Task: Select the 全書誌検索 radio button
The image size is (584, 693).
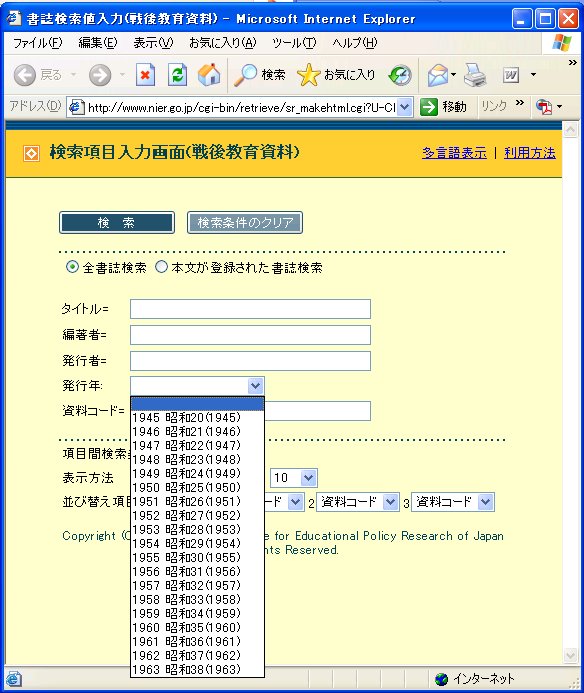Action: 72,267
